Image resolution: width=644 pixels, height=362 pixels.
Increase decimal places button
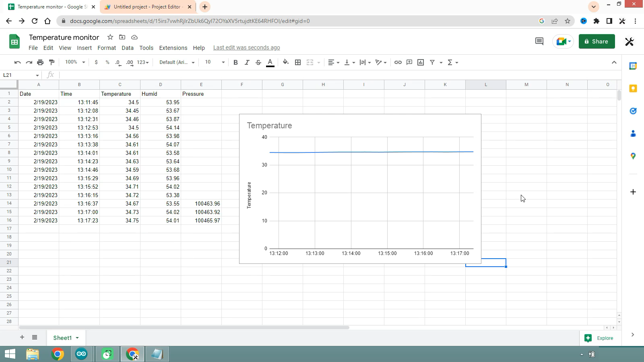[x=130, y=62]
